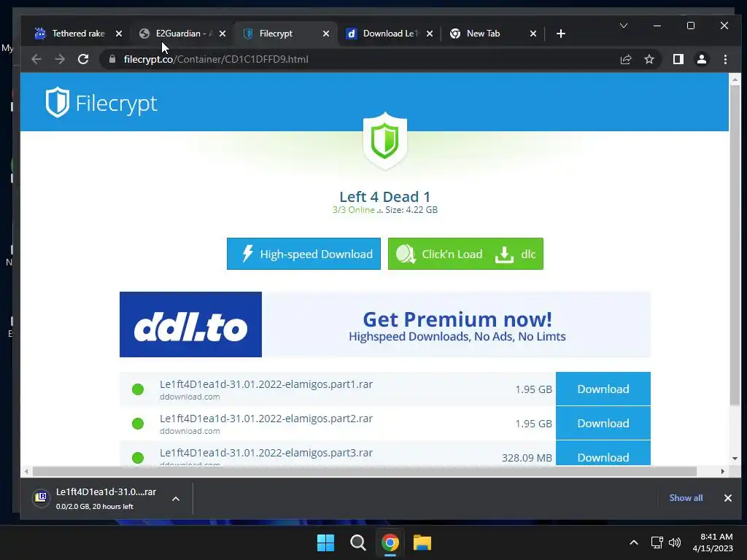The image size is (747, 560).
Task: Click the vertical scrollbar down arrow
Action: [735, 459]
